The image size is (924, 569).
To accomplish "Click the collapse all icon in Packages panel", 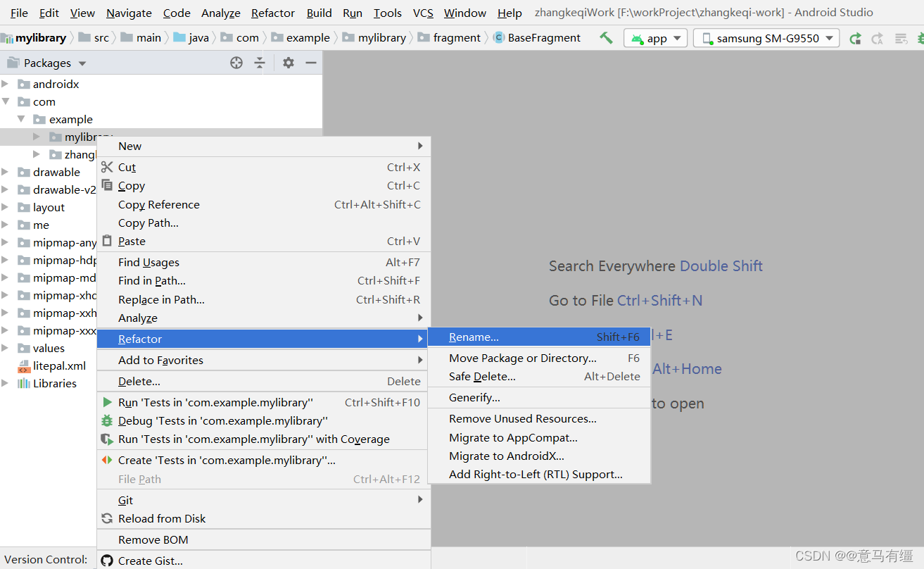I will (x=260, y=63).
